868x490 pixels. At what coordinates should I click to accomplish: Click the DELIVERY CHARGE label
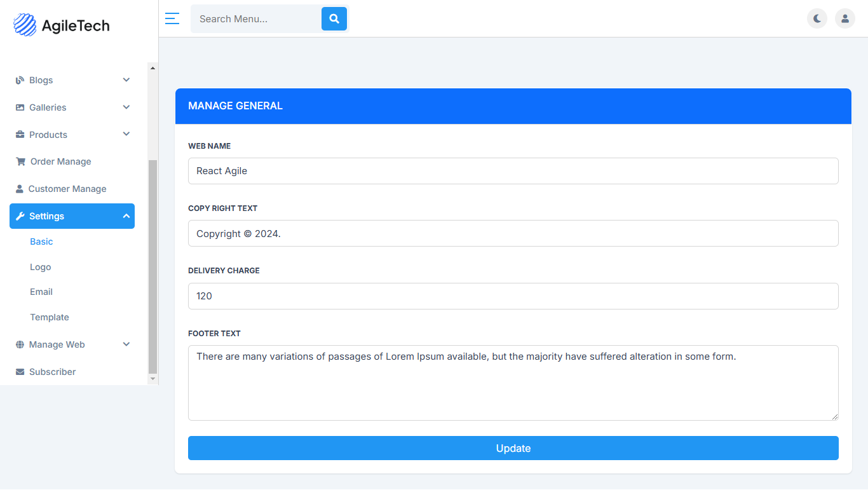(x=224, y=271)
